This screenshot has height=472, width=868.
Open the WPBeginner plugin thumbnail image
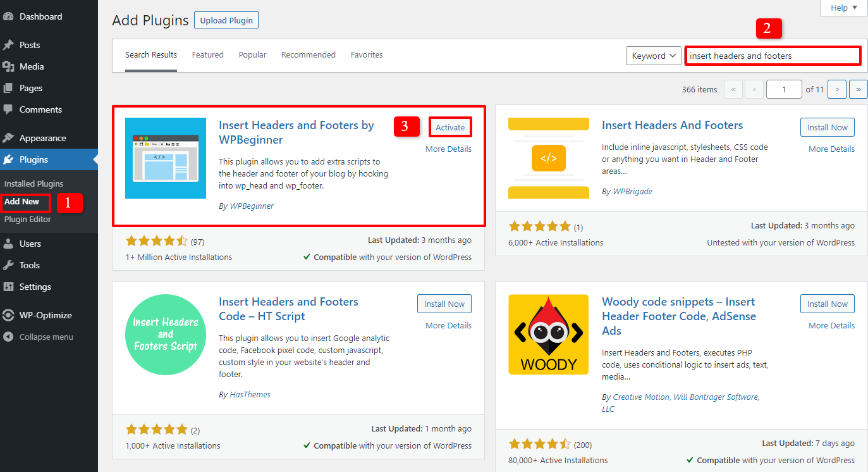[166, 158]
